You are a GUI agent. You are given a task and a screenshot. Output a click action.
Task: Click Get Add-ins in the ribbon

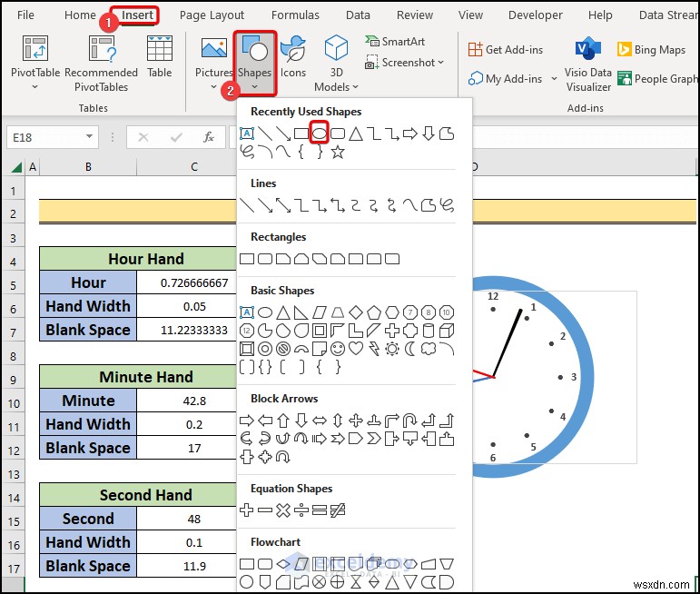(x=506, y=50)
